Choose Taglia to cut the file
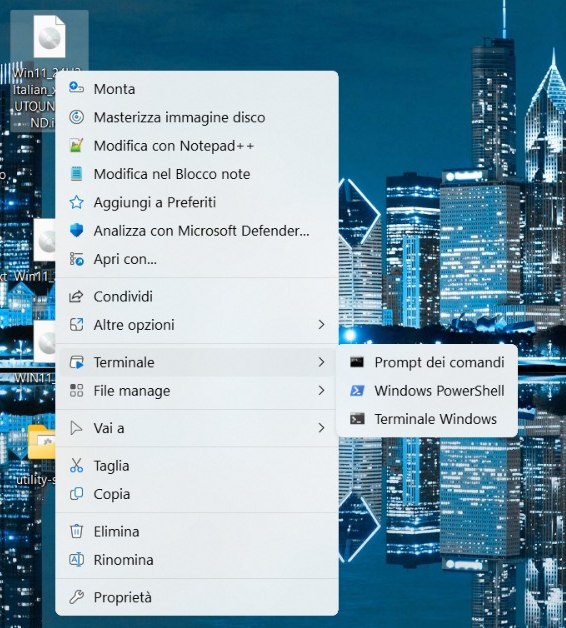 (197, 465)
